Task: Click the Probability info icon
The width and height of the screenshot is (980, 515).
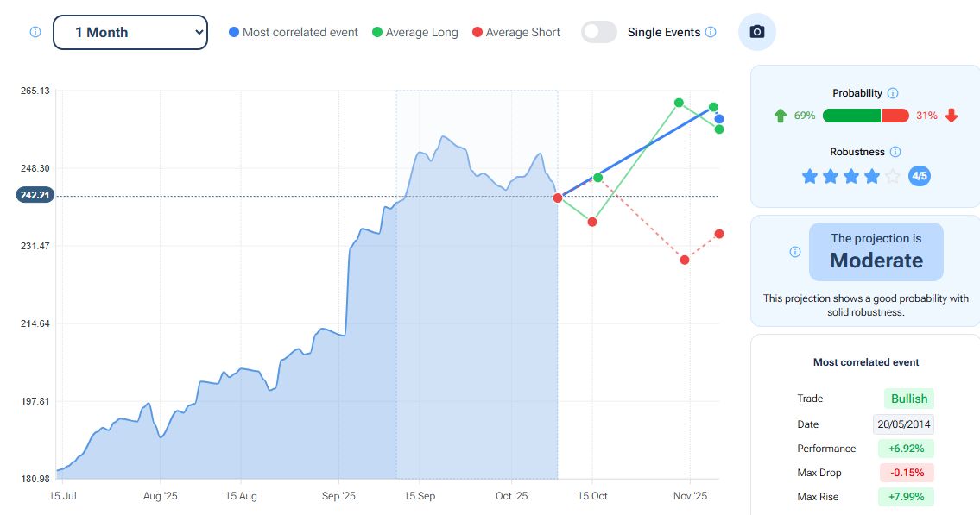Action: (893, 93)
